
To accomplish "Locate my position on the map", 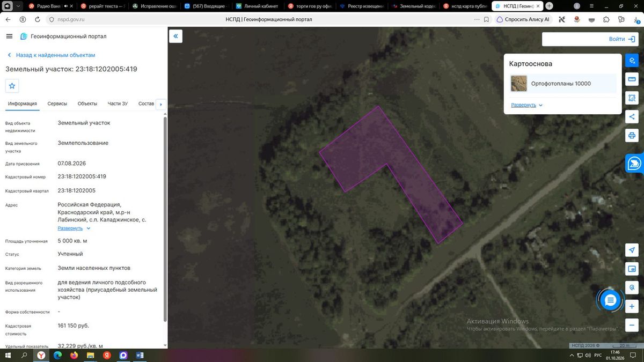I will click(x=632, y=250).
